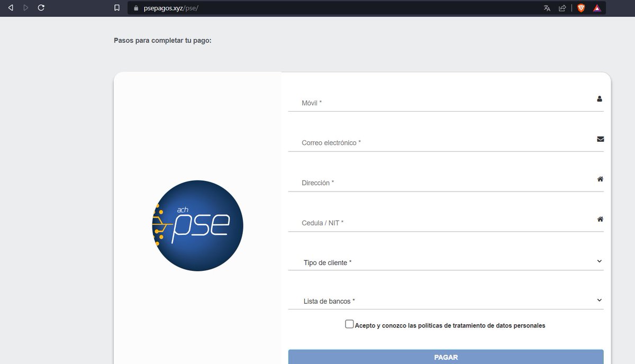635x364 pixels.
Task: Open Brave Shields lion icon
Action: (x=581, y=8)
